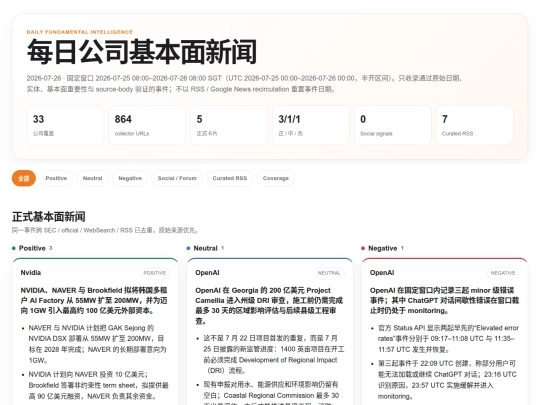Click the 每日公司基本面新闻 page title
This screenshot has height=405, width=540.
pyautogui.click(x=142, y=52)
